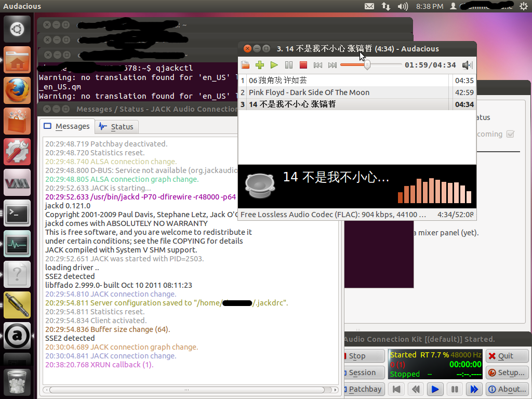Click the JACK is starting... log line
This screenshot has height=399, width=532.
[x=98, y=188]
